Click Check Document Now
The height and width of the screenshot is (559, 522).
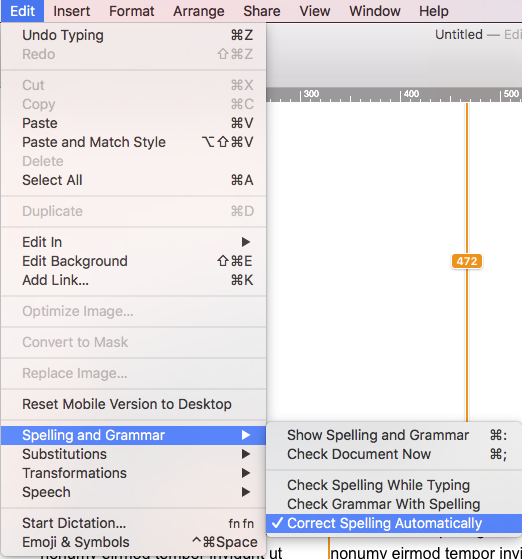[x=394, y=455]
